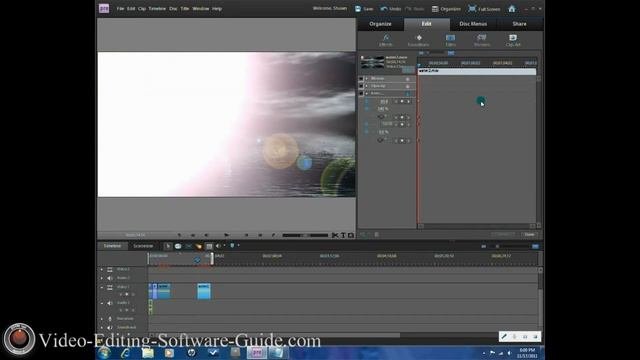Add keyframe on second property row

[x=402, y=117]
